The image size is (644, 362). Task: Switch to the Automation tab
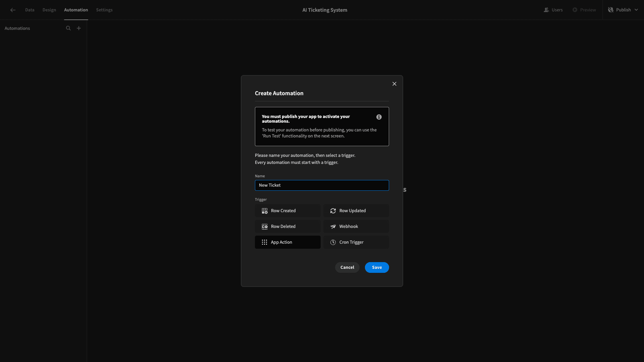76,10
